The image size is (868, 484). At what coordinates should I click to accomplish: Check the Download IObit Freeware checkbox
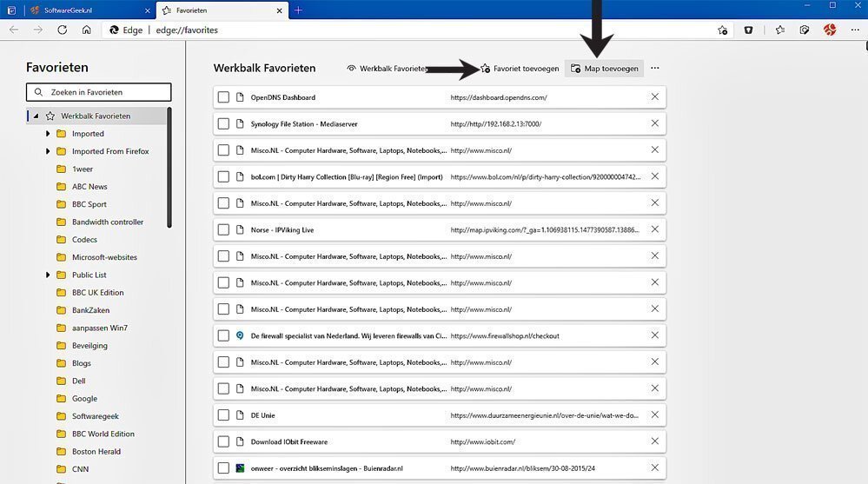(223, 442)
